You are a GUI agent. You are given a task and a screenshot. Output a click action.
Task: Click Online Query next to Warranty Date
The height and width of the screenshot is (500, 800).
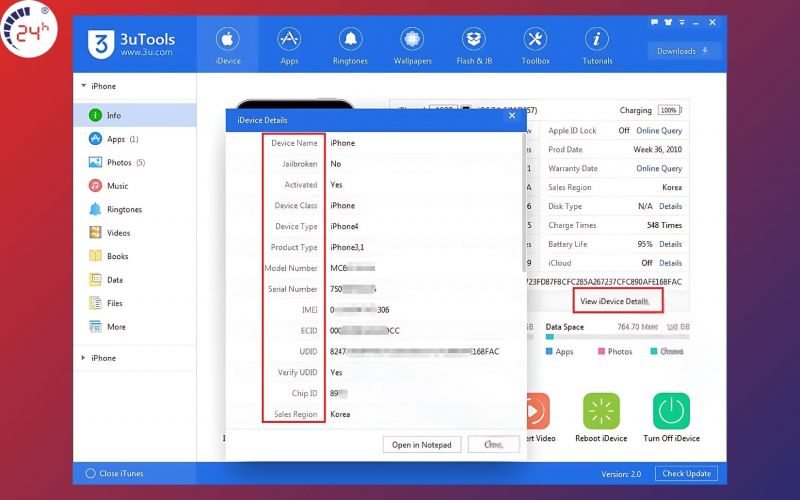[x=659, y=168]
